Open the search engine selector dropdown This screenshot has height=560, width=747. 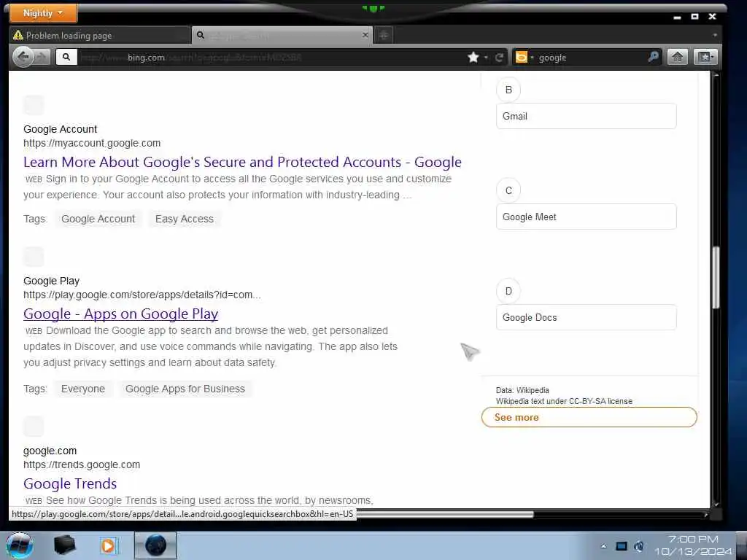(x=525, y=58)
